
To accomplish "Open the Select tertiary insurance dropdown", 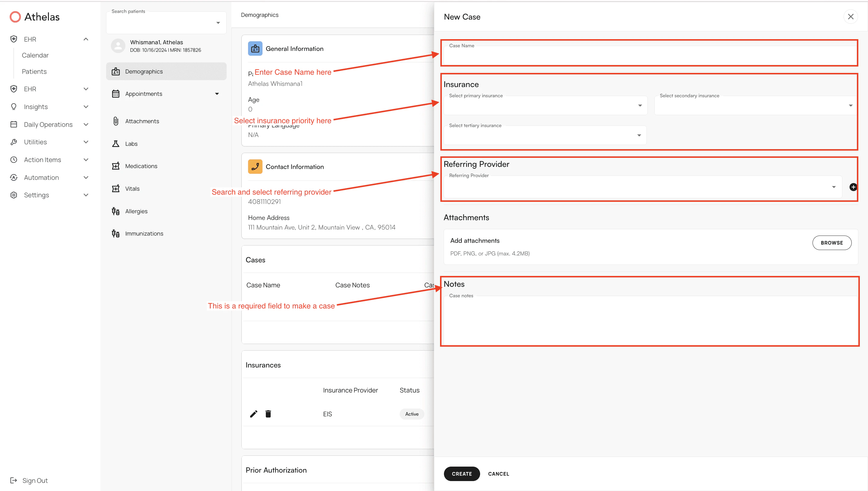I will tap(545, 135).
